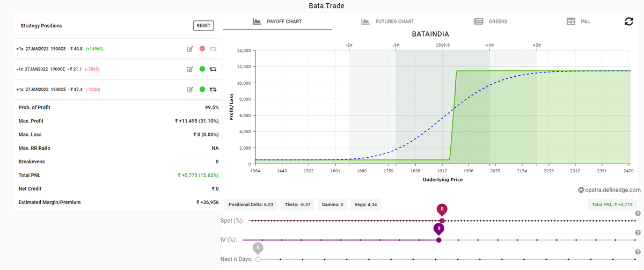Click the Total PNL ₹ +5,775 (15.63%) value

click(198, 175)
